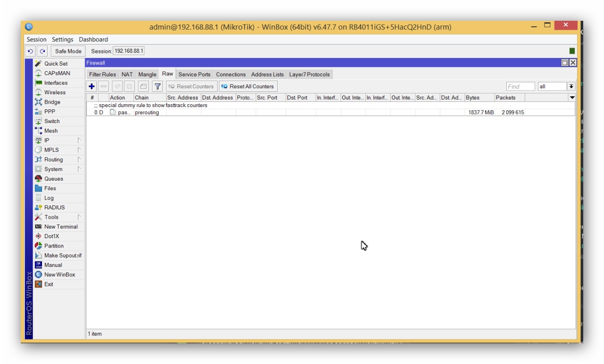Click the disable (X) rule button
The image size is (604, 364).
[x=129, y=86]
